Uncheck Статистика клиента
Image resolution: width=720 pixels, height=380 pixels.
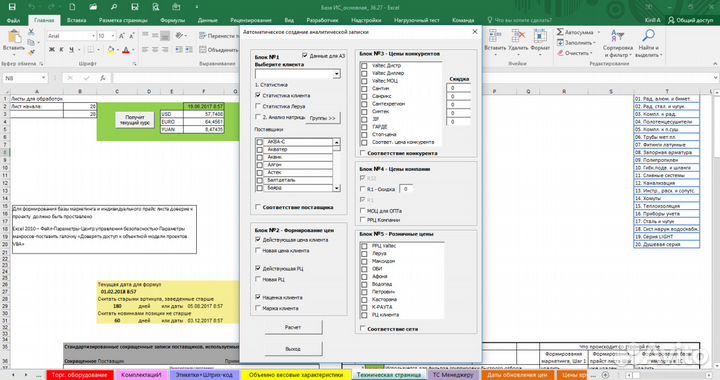tap(258, 95)
